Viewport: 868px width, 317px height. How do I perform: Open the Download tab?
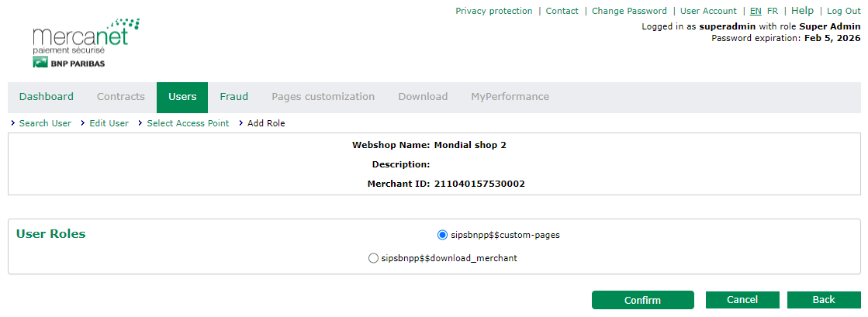coord(423,97)
